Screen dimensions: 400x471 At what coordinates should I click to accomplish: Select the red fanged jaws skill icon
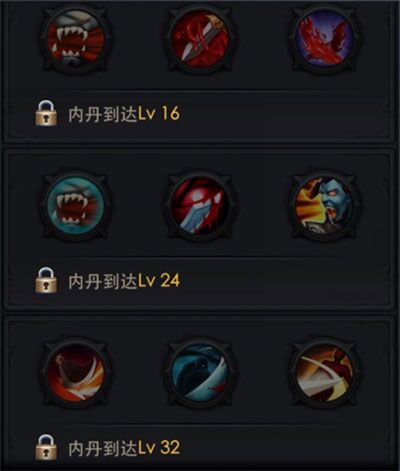click(x=76, y=39)
